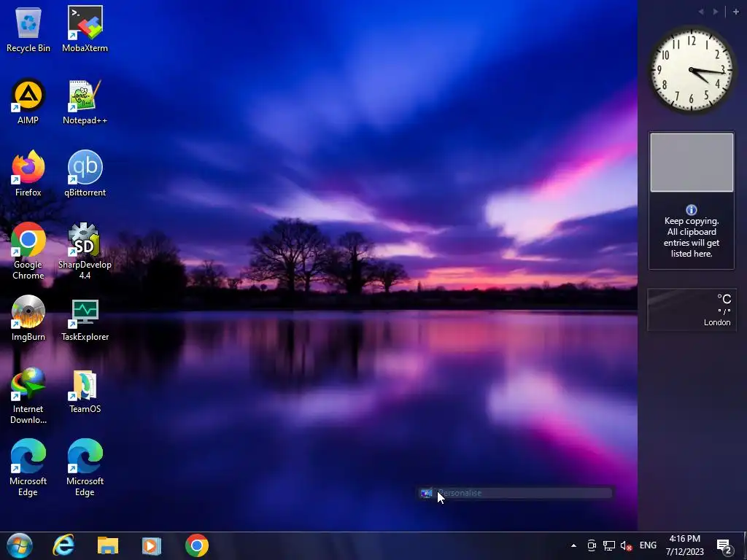The image size is (747, 560).
Task: Select the ImgBurn desktop icon
Action: point(28,318)
